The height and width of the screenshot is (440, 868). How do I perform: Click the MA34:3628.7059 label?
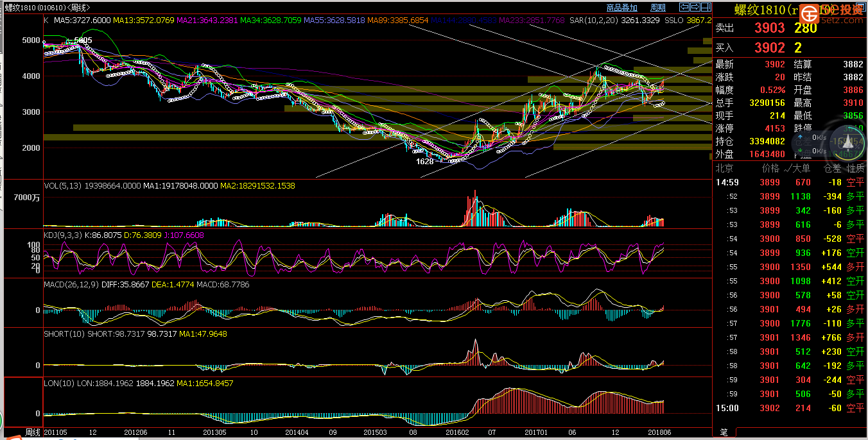click(x=271, y=21)
